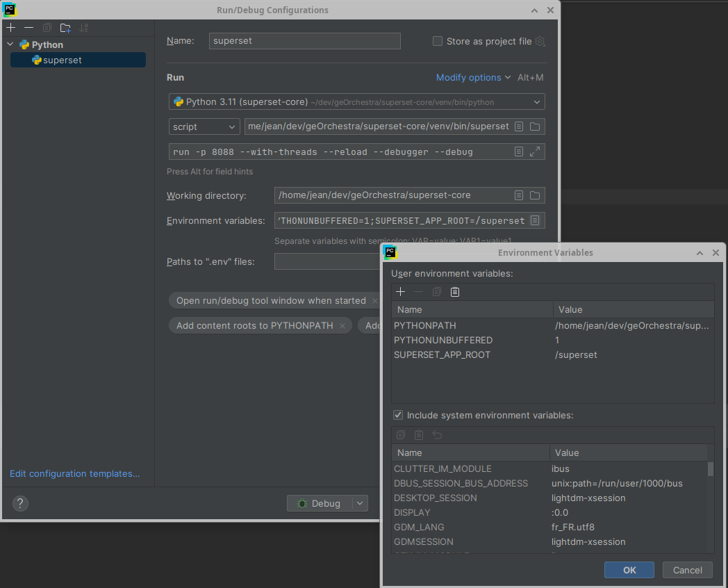Select the PYTHONPATH variable row
This screenshot has width=728, height=588.
point(552,325)
